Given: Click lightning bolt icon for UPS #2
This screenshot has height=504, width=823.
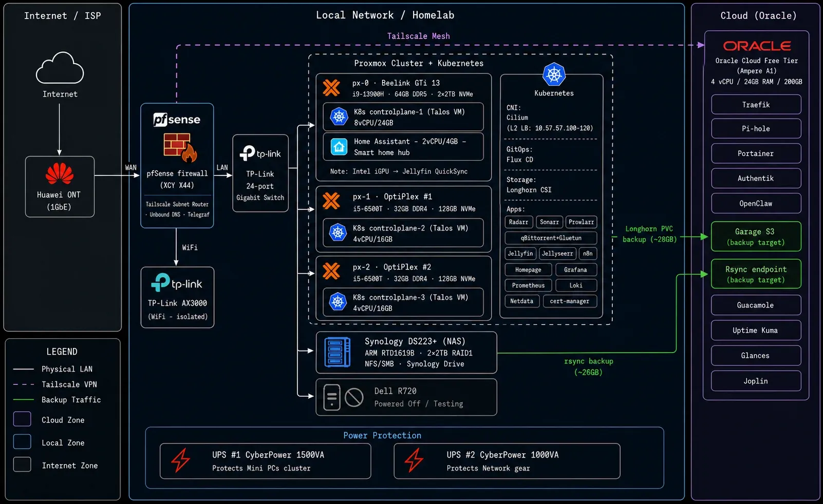Looking at the screenshot, I should point(414,460).
